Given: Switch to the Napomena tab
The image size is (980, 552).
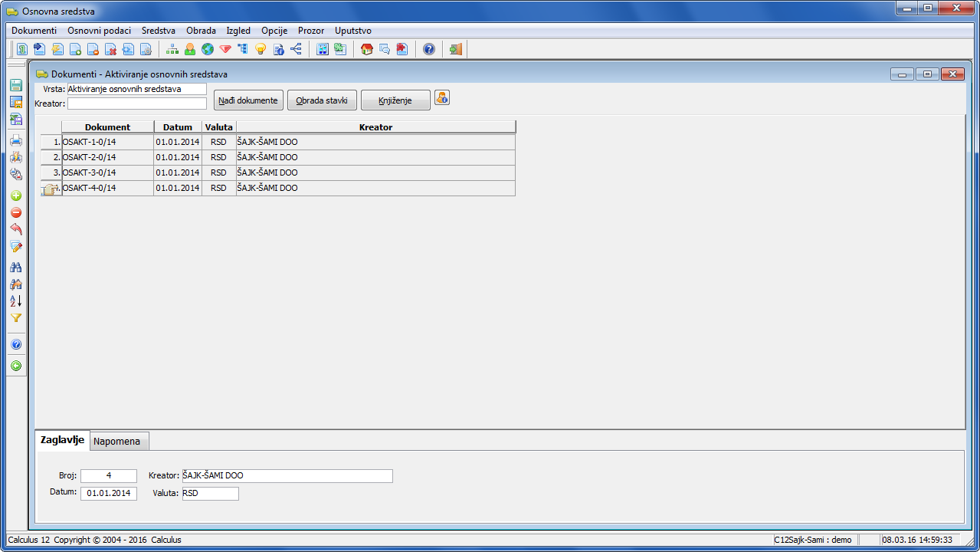Looking at the screenshot, I should [116, 442].
